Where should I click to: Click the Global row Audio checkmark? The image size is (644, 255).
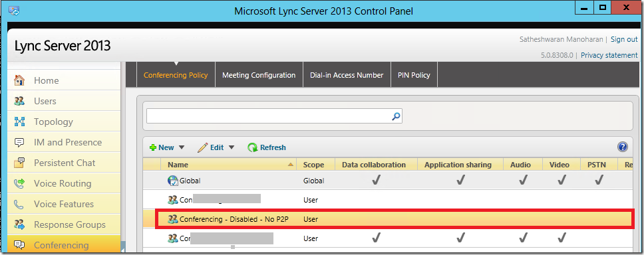click(523, 180)
